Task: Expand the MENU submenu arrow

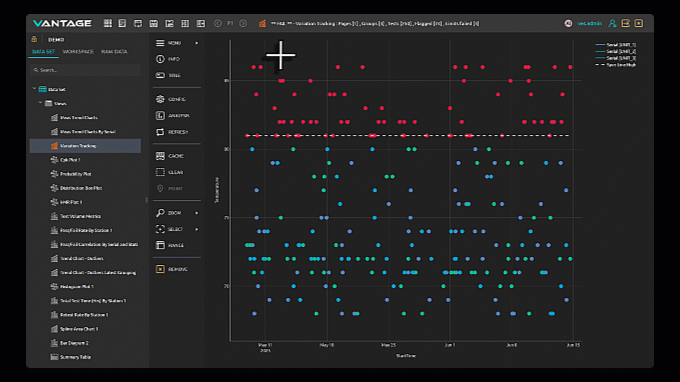Action: pos(197,43)
